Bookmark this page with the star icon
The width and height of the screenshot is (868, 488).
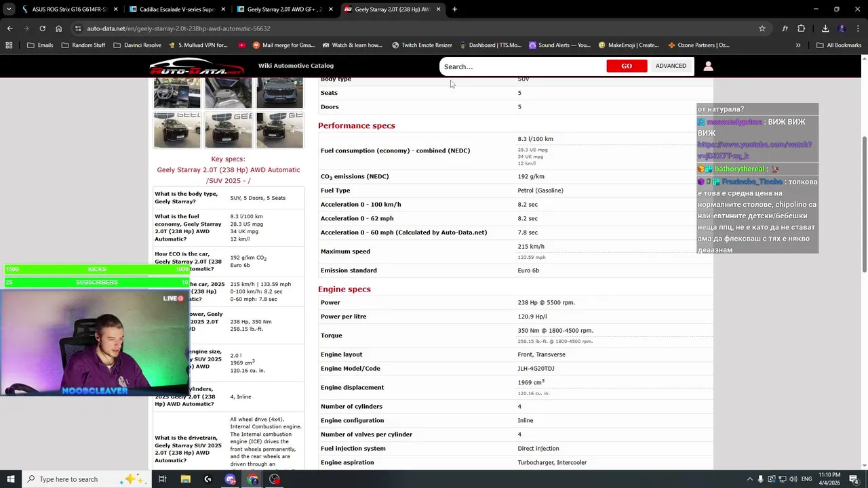[x=762, y=28]
